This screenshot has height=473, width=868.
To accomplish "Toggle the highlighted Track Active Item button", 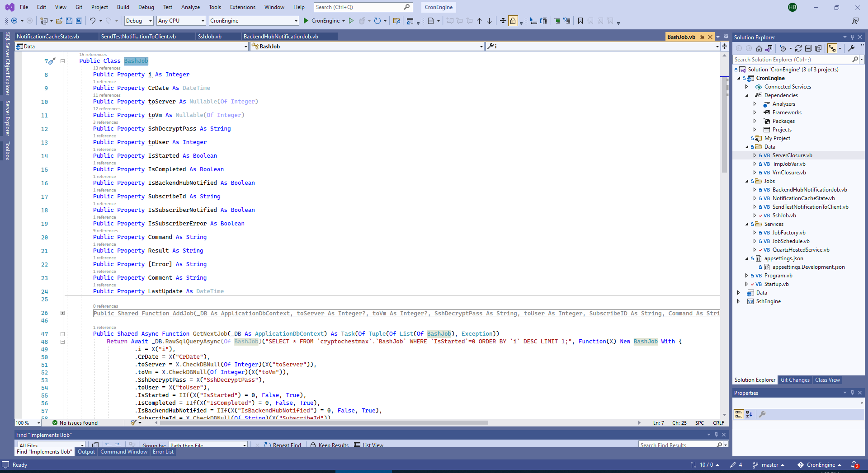I will [832, 48].
